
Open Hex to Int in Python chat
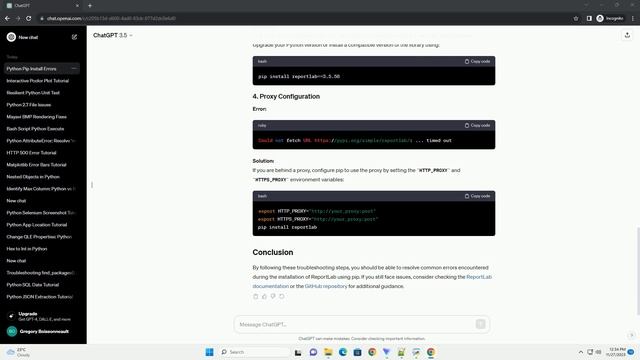coord(27,249)
